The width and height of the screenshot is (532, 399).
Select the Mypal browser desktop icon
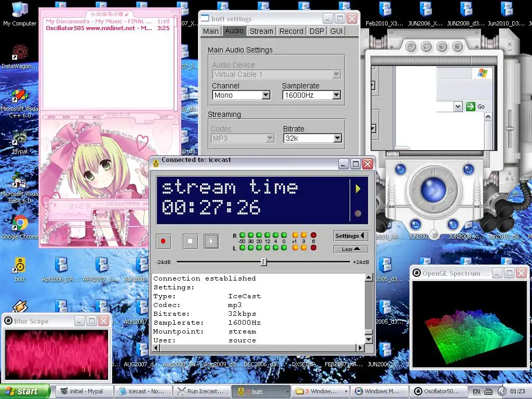20,142
